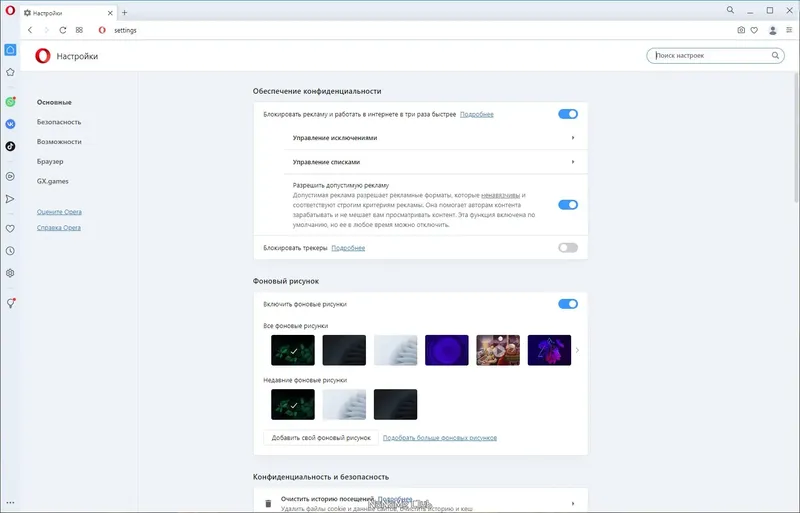Select GX.games in settings menu
Viewport: 800px width, 513px height.
(53, 181)
